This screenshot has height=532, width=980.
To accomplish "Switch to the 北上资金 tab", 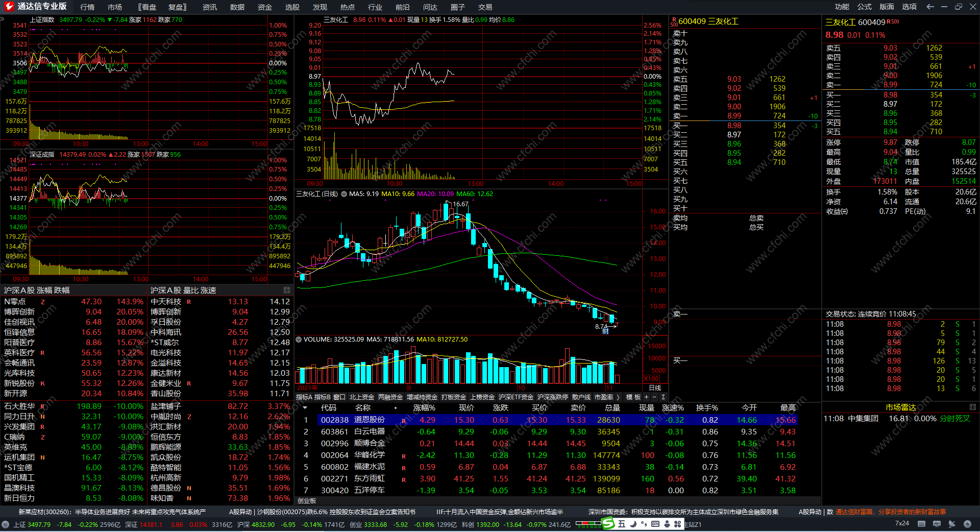I will (x=362, y=397).
